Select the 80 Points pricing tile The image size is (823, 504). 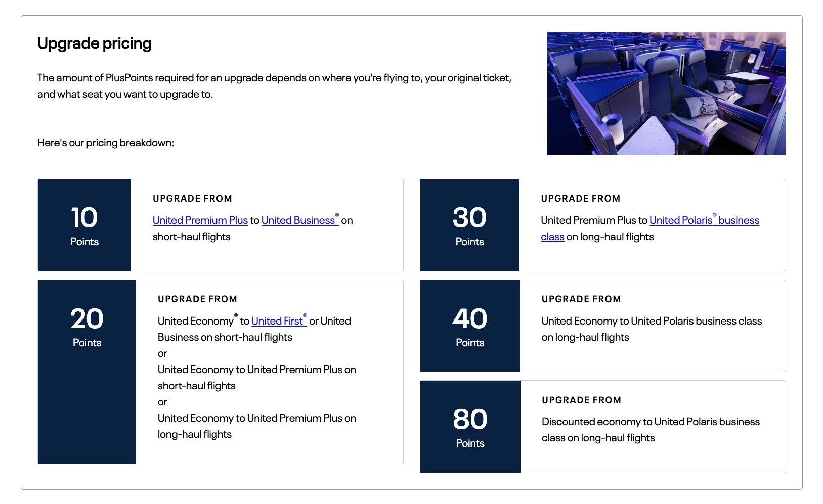[469, 427]
